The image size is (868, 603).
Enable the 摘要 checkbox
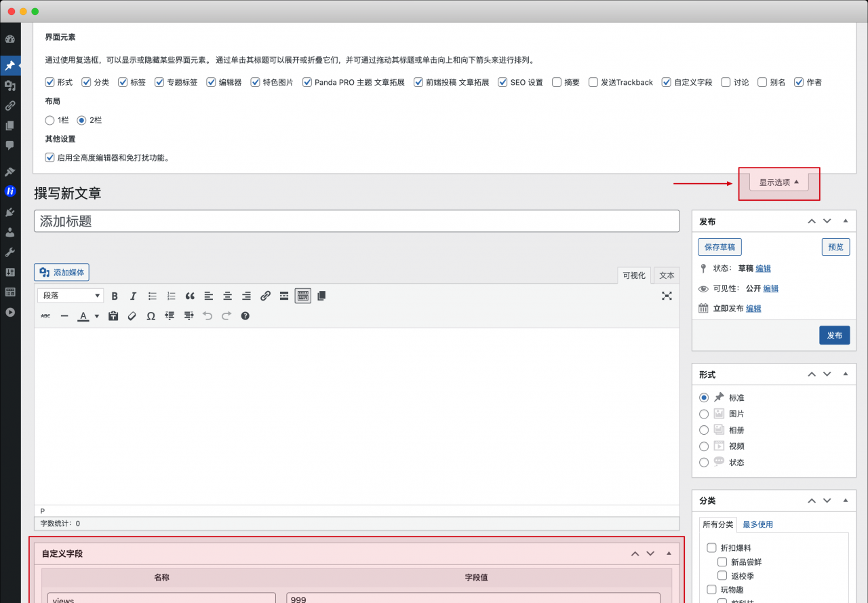[557, 82]
